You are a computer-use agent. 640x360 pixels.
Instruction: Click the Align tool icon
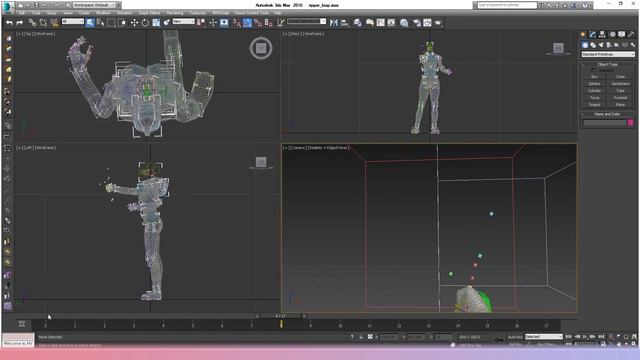click(x=345, y=23)
